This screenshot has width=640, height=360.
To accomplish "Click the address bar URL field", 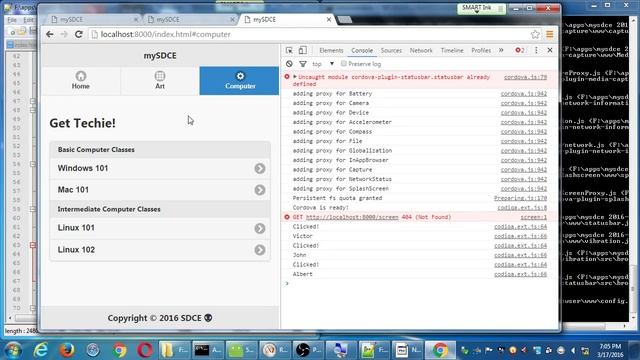I will [310, 35].
